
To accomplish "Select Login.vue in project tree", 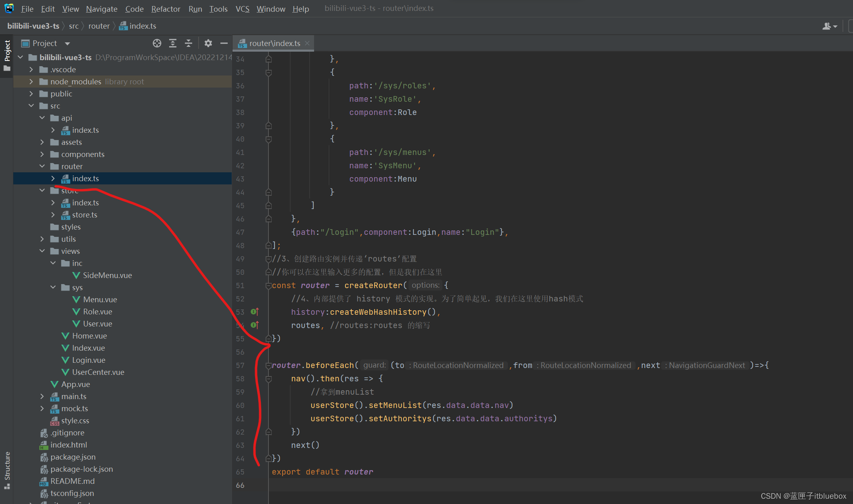I will click(88, 360).
